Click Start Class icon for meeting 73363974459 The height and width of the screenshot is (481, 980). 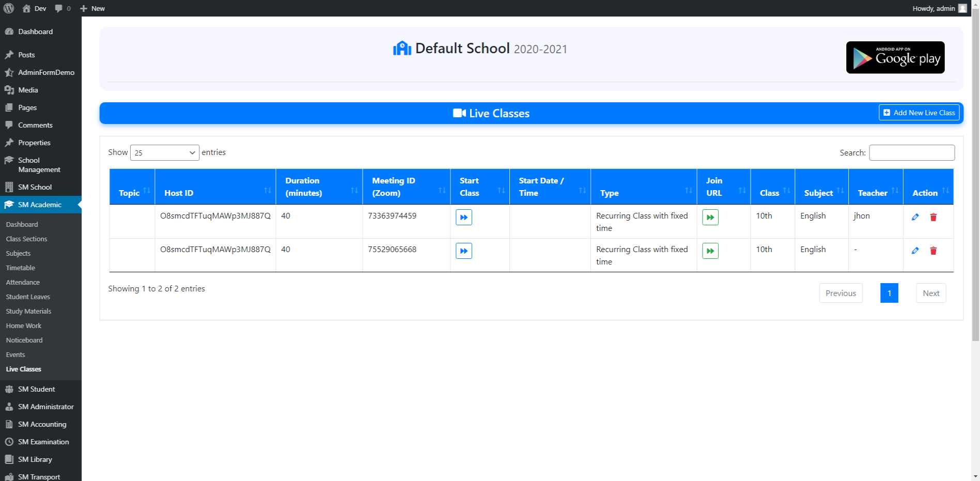pos(463,218)
